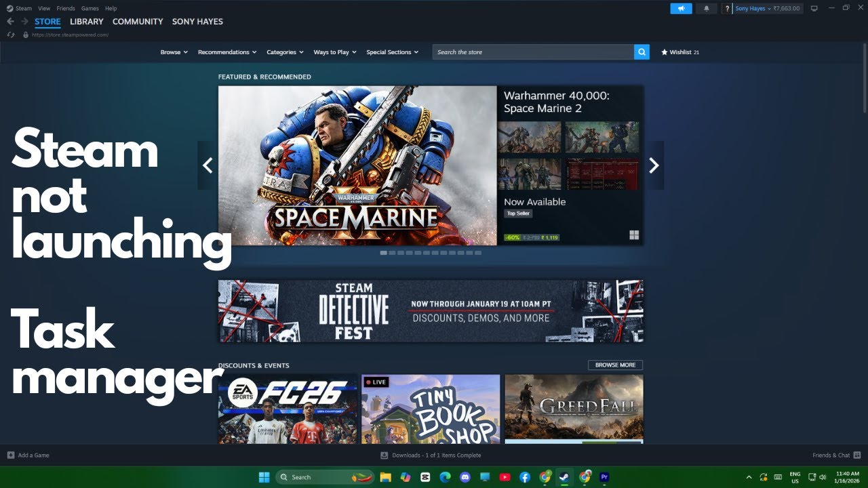Click the Steam taskbar icon
The height and width of the screenshot is (488, 868).
pyautogui.click(x=564, y=477)
